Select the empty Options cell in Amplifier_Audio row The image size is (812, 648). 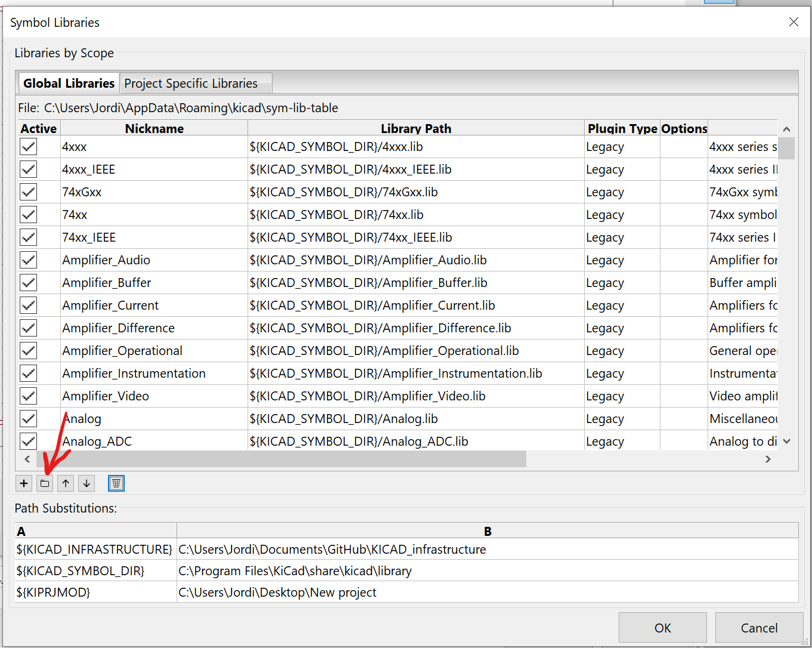pos(684,260)
